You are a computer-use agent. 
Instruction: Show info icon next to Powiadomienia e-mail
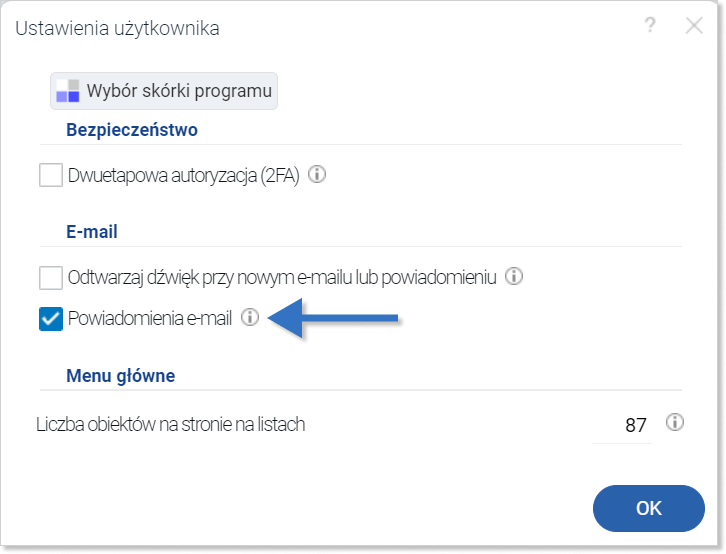tap(250, 317)
